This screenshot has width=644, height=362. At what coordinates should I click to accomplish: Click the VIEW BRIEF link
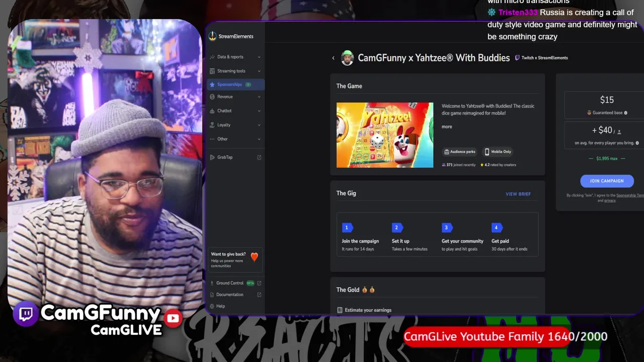click(x=518, y=194)
